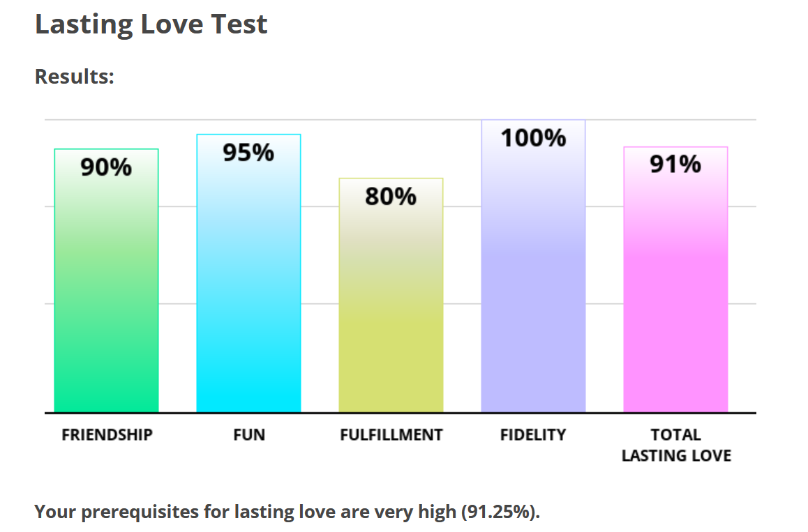808x532 pixels.
Task: Click the Results: subheading
Action: 75,76
